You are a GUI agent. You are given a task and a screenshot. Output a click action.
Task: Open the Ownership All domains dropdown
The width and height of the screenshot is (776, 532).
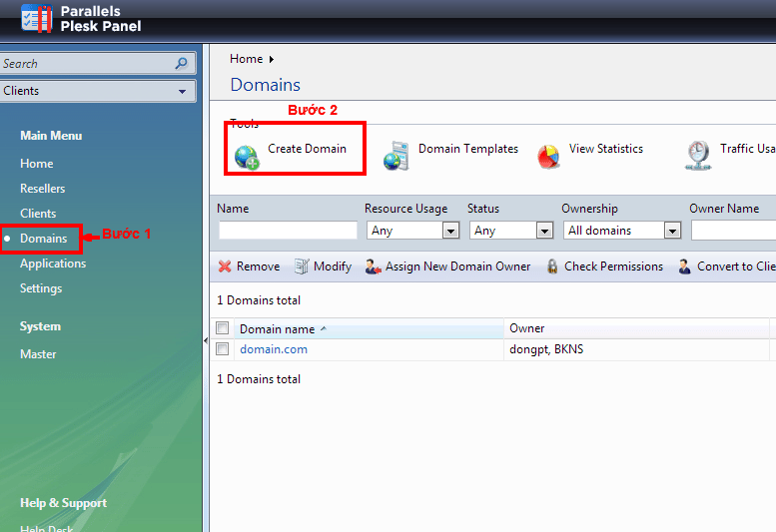click(x=672, y=231)
